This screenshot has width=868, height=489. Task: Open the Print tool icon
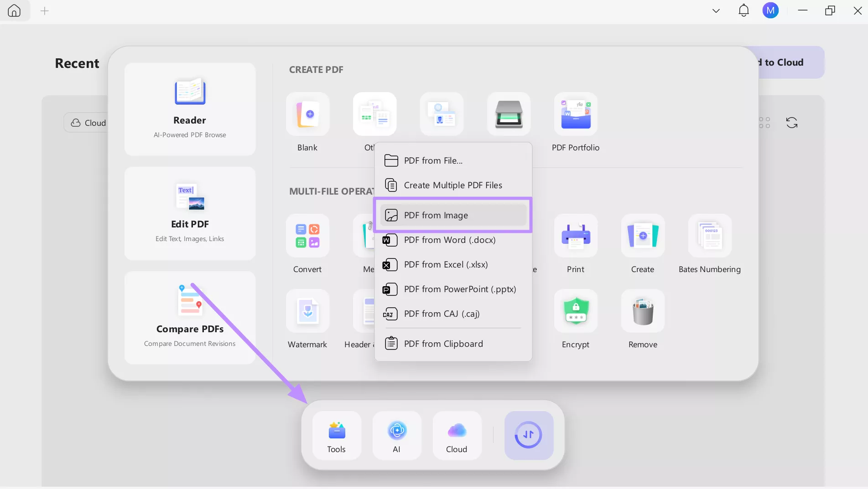575,236
